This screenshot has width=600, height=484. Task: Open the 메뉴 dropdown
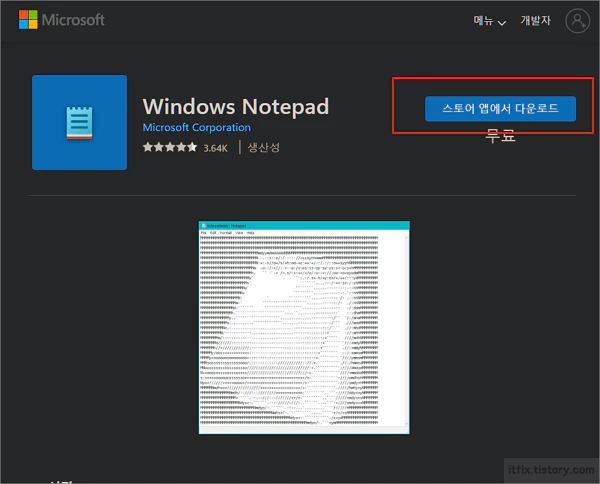[x=490, y=21]
